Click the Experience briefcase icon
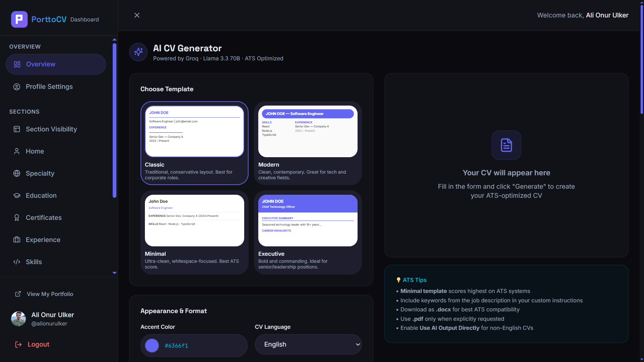Viewport: 644px width, 362px height. click(x=17, y=240)
